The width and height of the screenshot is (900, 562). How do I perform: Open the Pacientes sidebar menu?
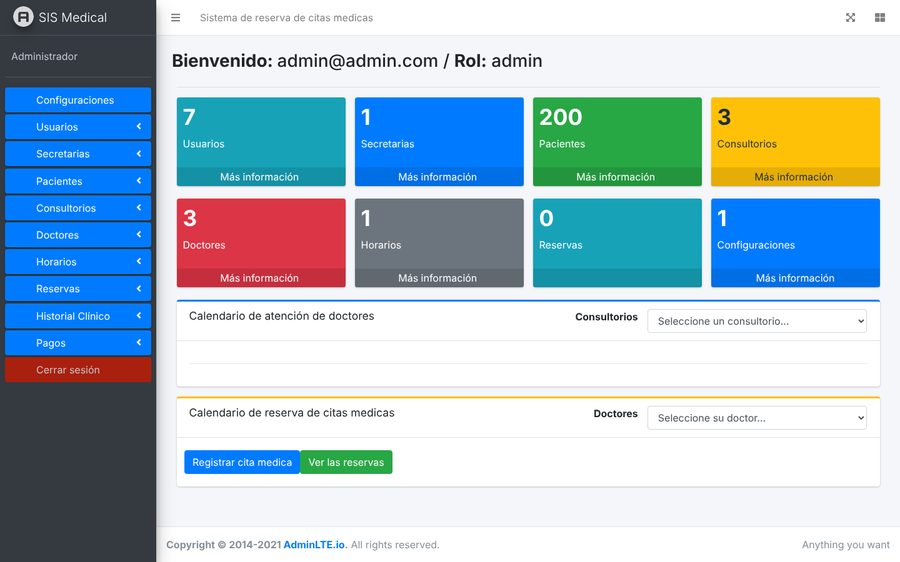78,181
